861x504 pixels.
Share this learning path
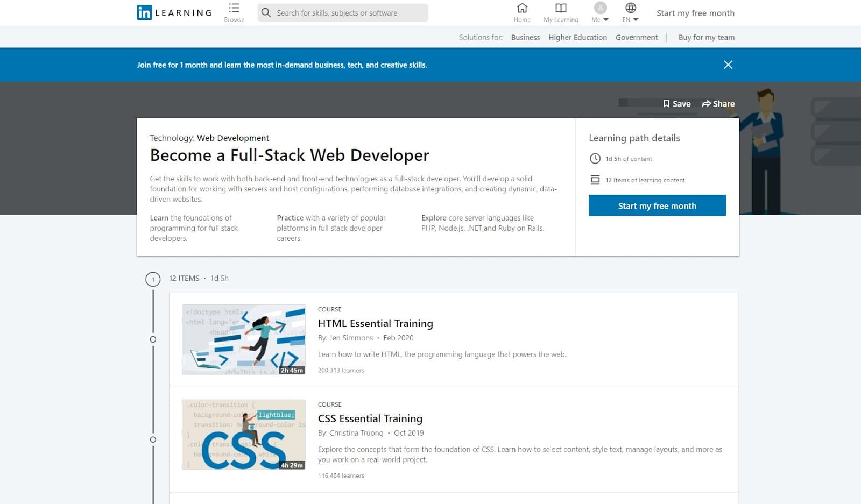(718, 104)
